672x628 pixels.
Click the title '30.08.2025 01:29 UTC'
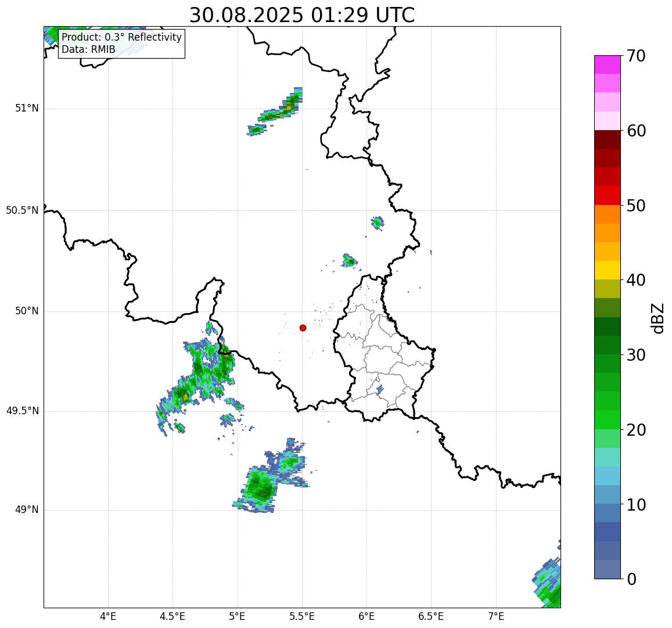tap(302, 16)
